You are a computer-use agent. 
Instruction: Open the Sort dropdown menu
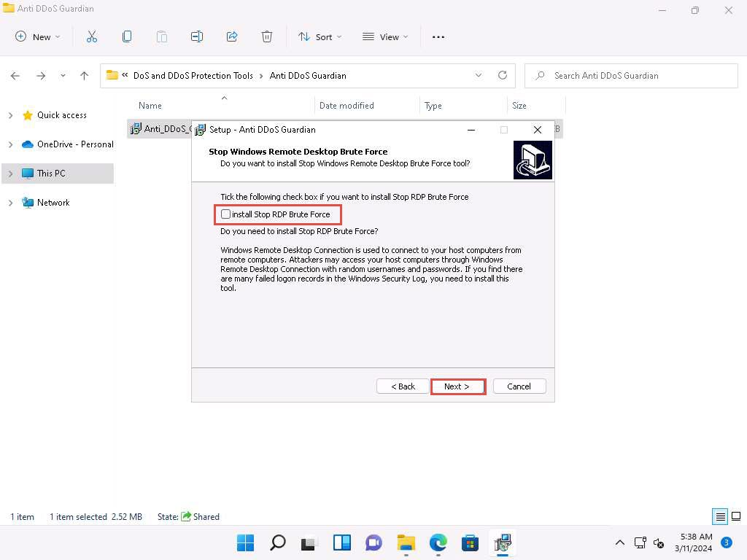[320, 36]
